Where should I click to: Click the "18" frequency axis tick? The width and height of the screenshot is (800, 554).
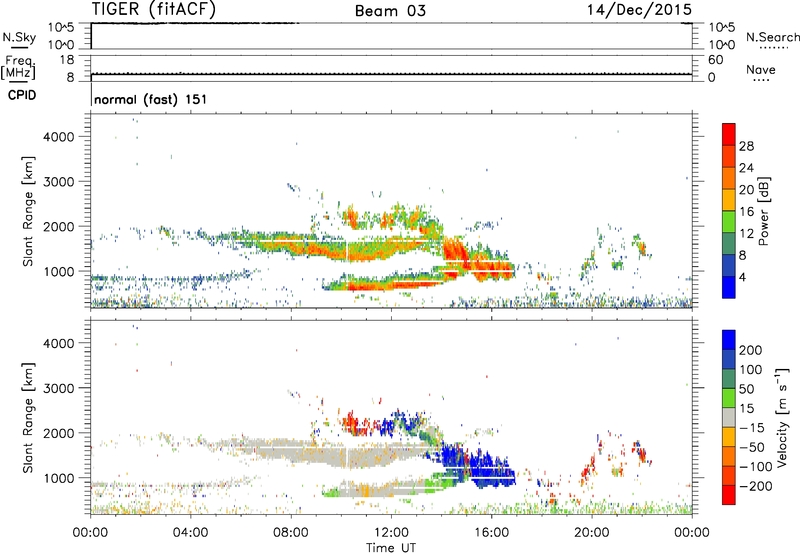[x=67, y=60]
